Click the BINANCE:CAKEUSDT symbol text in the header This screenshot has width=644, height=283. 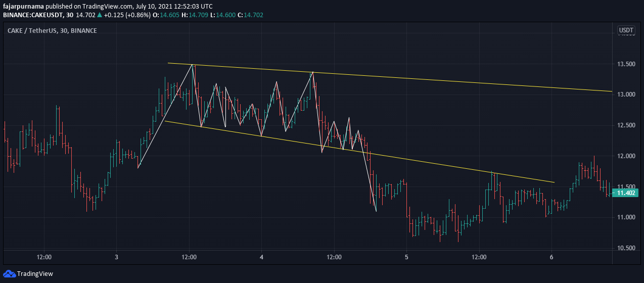[34, 15]
